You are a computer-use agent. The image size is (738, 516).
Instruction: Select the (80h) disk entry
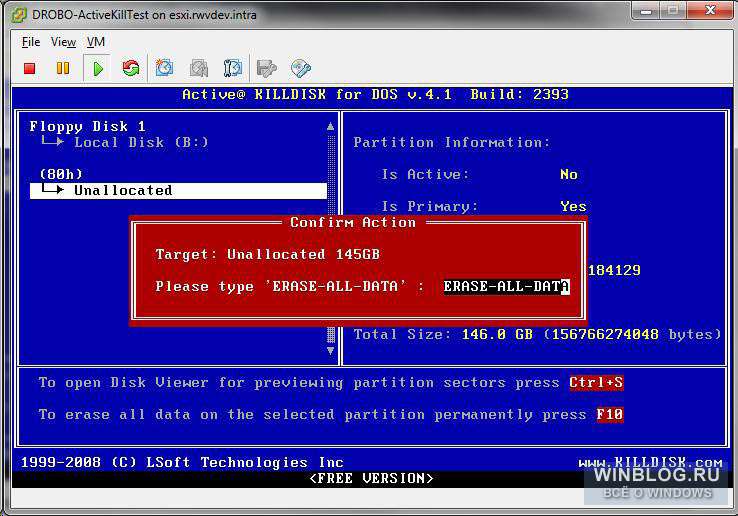61,174
